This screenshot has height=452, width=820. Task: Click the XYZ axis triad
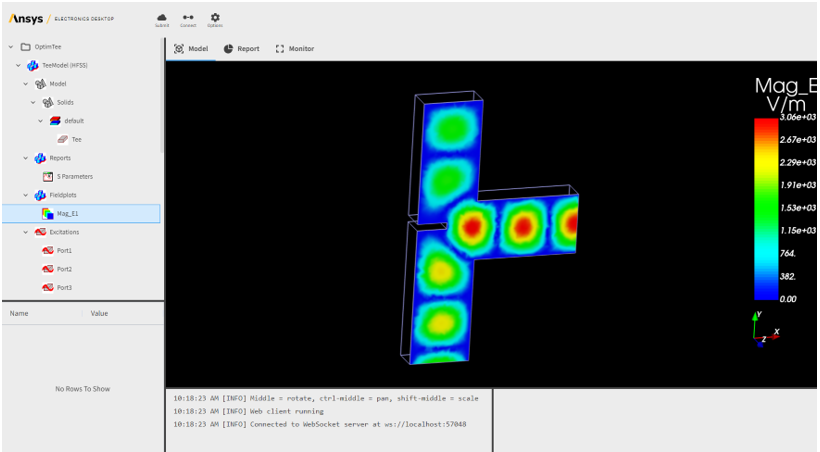point(765,328)
